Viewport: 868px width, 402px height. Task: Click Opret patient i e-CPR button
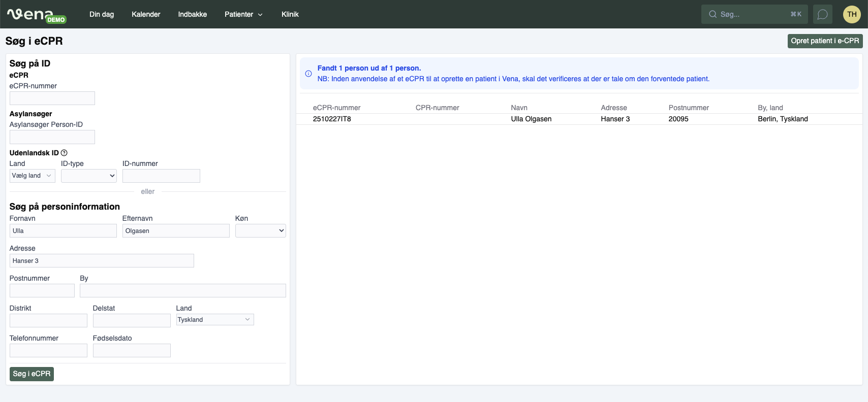click(824, 41)
